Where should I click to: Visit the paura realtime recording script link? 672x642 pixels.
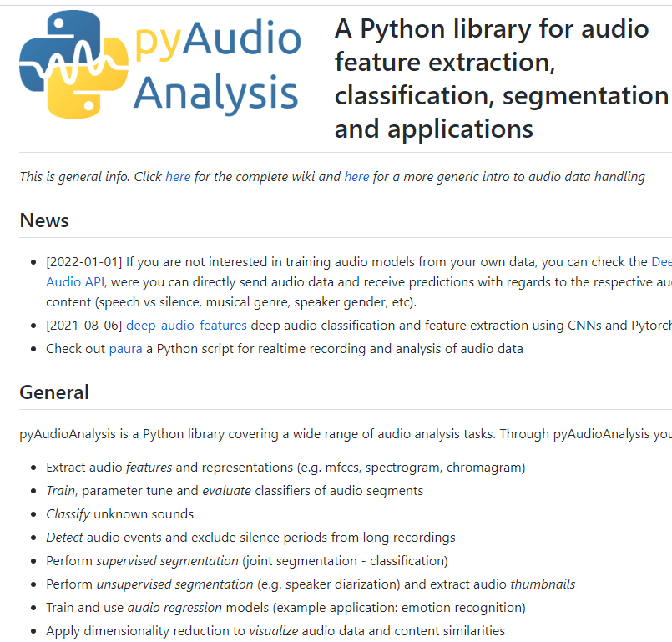point(126,348)
